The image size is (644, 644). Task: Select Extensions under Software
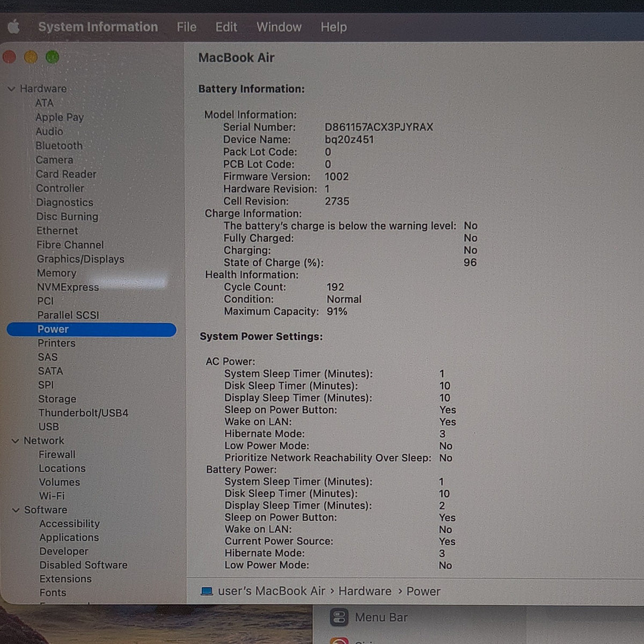click(x=65, y=579)
